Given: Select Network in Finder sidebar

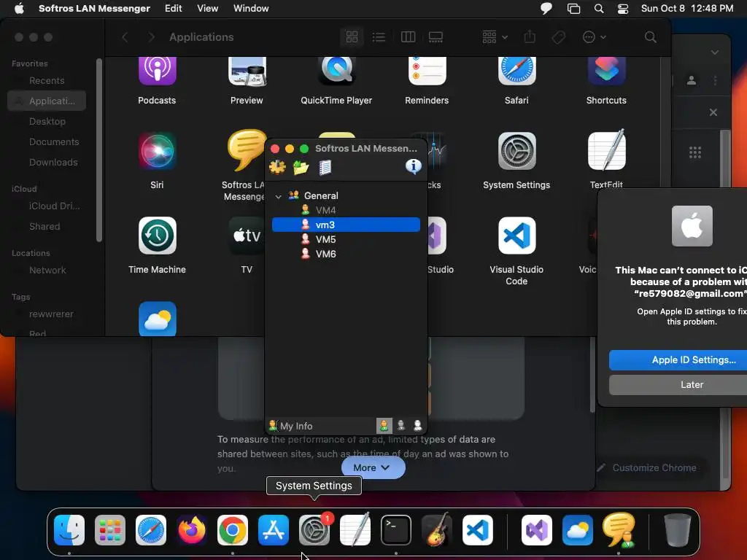Looking at the screenshot, I should click(47, 270).
